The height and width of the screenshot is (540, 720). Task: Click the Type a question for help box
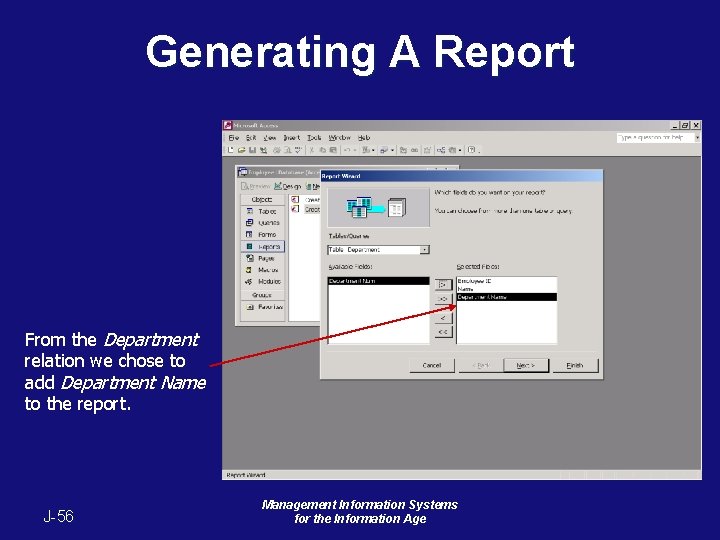655,137
